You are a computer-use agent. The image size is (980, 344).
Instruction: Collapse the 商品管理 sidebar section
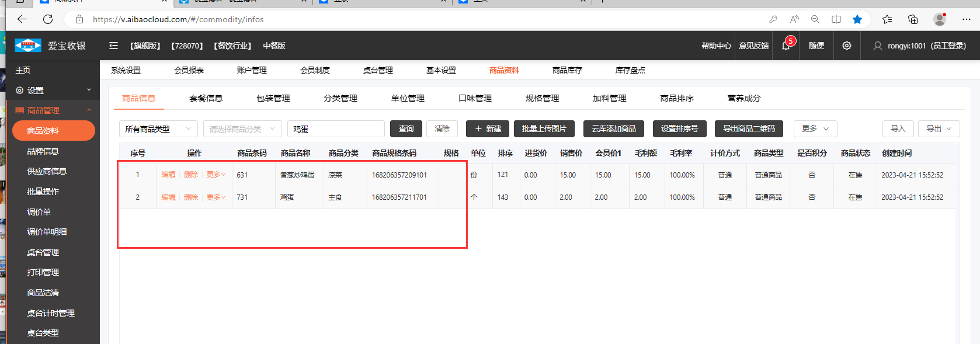pos(53,110)
